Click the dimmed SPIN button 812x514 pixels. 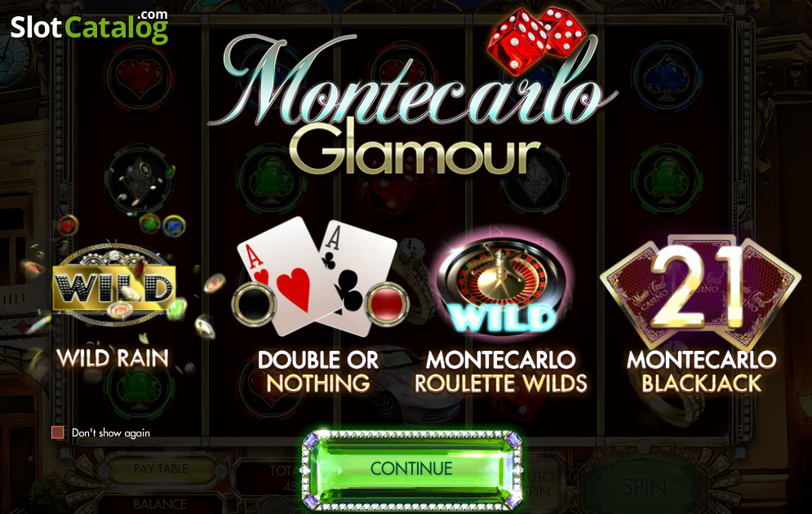tap(644, 486)
